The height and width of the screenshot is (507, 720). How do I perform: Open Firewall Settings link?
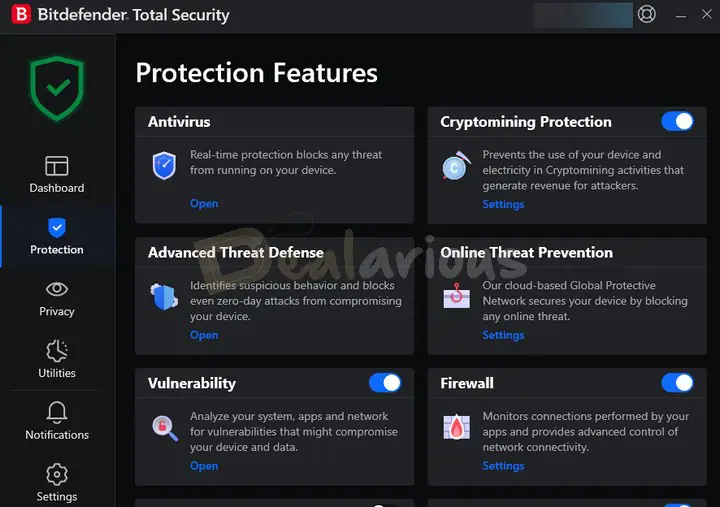click(503, 466)
